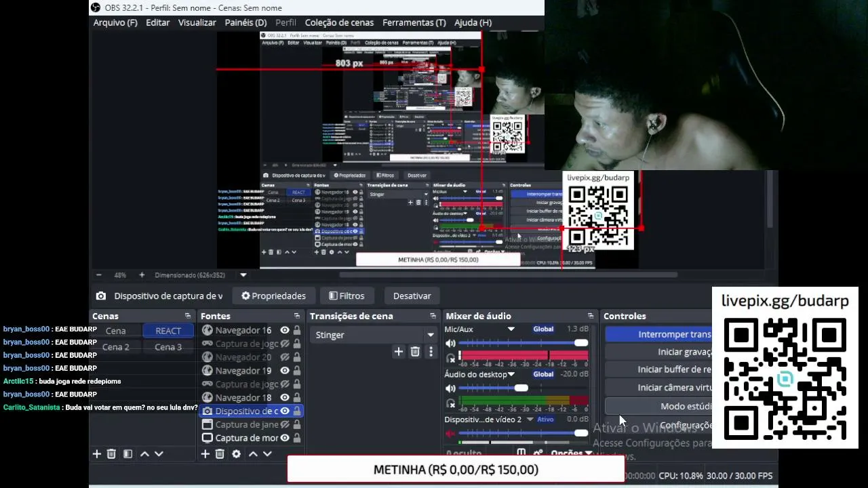Undock the Mixer de áudio panel
The width and height of the screenshot is (868, 488).
coord(590,316)
